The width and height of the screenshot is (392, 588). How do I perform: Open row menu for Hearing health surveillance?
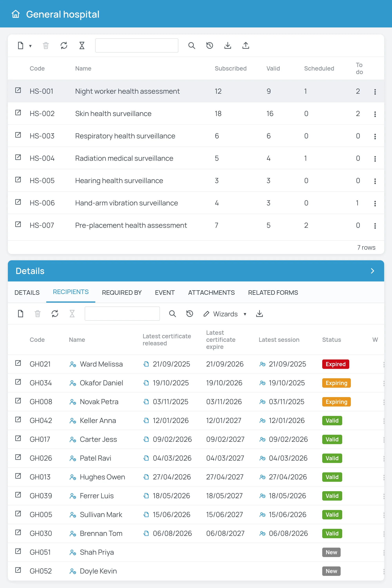tap(375, 181)
